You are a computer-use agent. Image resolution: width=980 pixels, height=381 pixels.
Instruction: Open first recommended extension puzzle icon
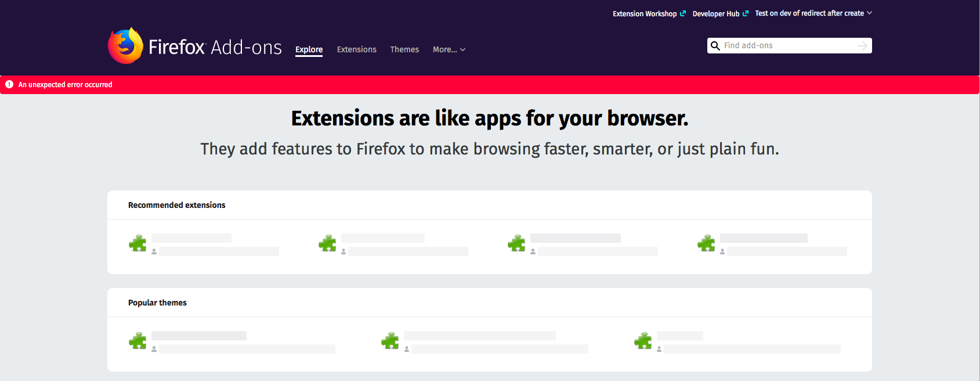tap(138, 243)
